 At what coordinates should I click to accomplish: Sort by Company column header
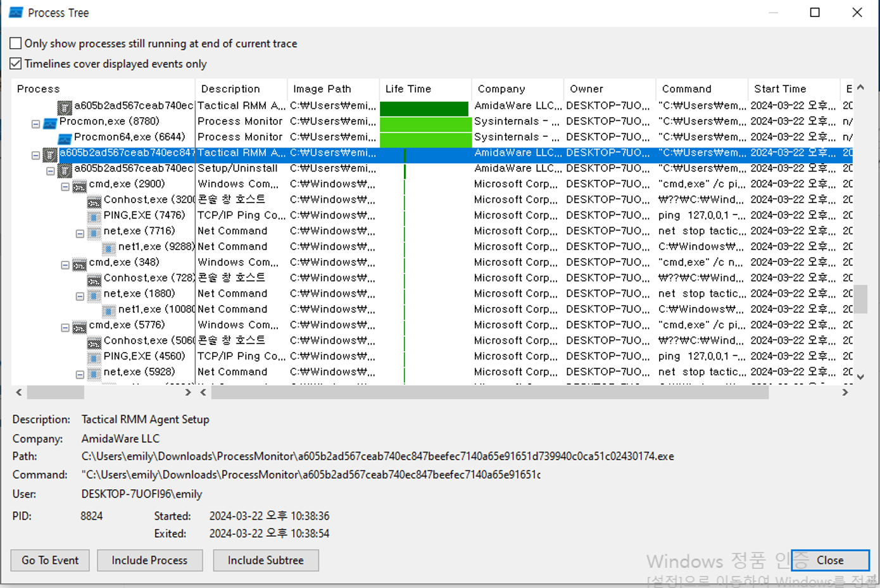point(517,89)
